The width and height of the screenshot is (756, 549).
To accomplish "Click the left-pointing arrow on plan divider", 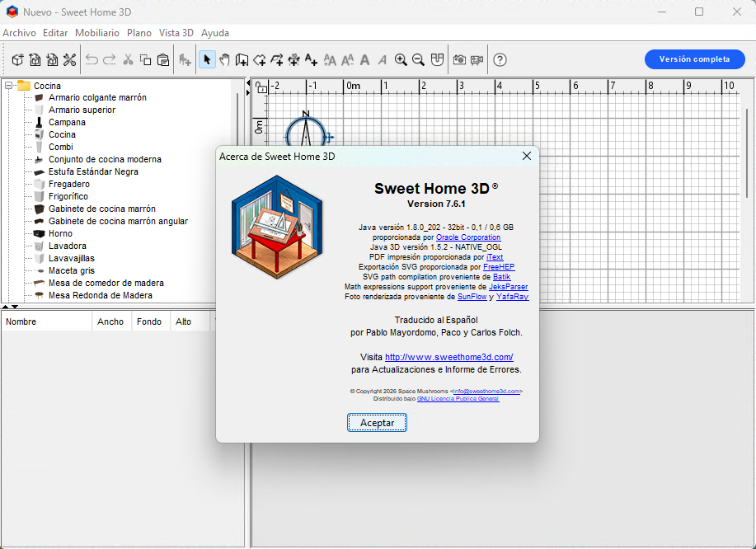I will pos(248,83).
